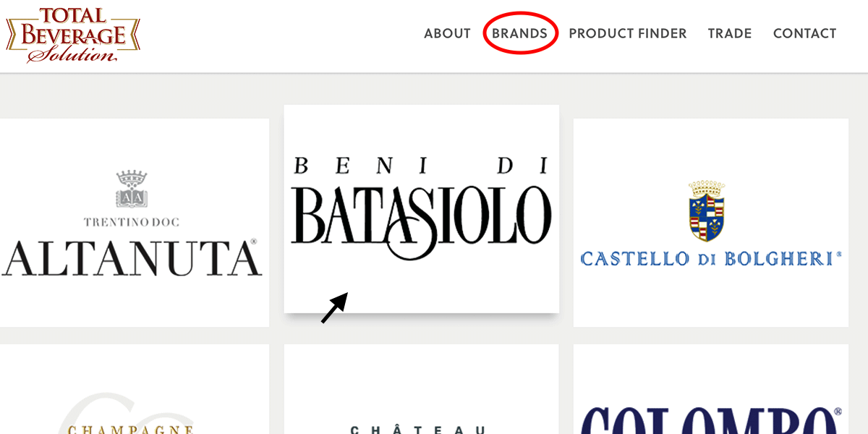Open the Castello di Bolgheri brand page
868x434 pixels.
(711, 221)
